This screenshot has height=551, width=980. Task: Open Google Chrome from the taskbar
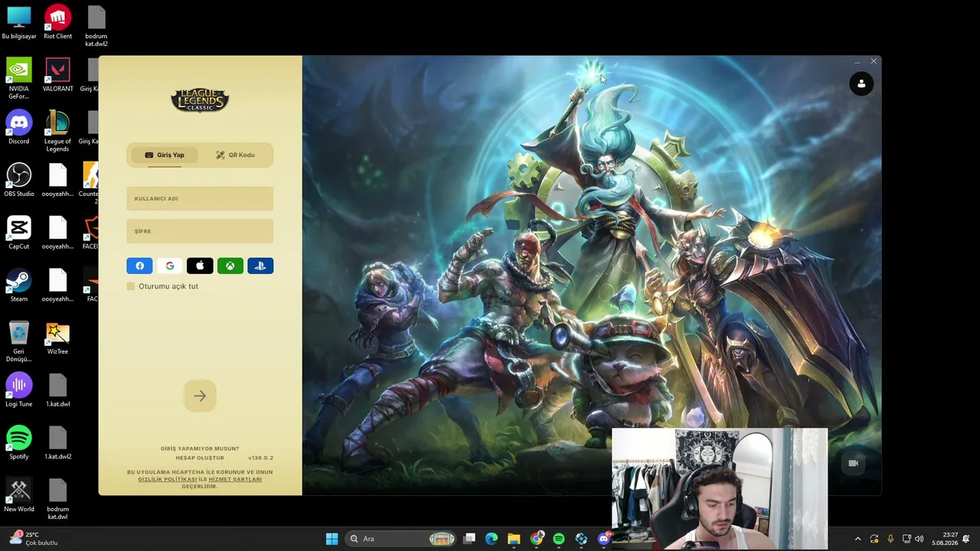[x=537, y=539]
